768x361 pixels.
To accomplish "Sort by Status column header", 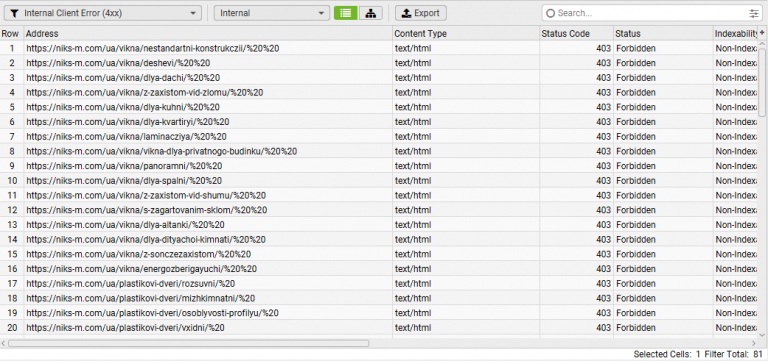I will [x=663, y=33].
